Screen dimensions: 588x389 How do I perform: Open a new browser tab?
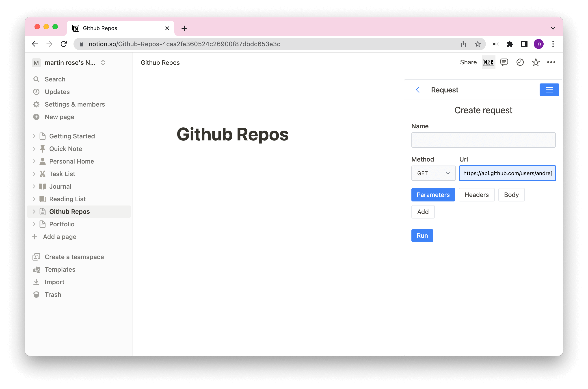[x=184, y=28]
